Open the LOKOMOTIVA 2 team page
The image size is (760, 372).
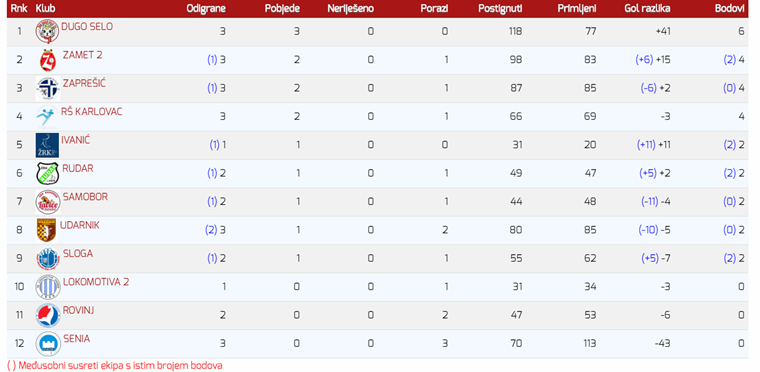pos(96,282)
